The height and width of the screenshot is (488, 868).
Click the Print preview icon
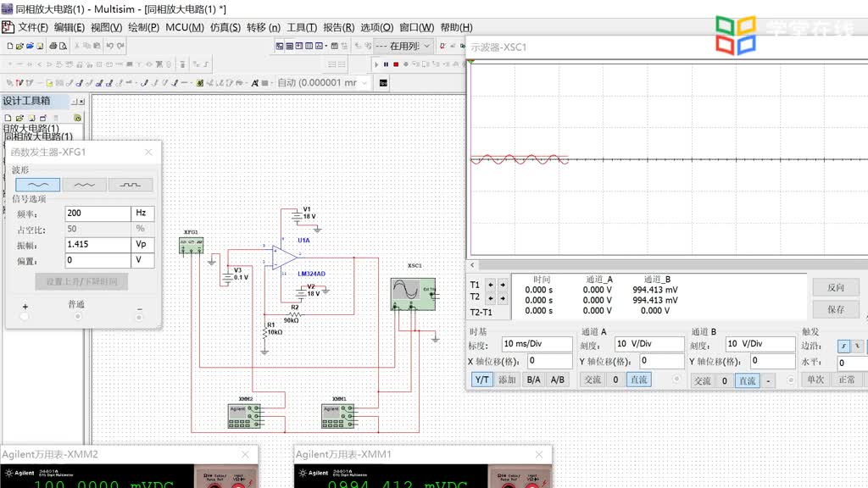coord(63,46)
